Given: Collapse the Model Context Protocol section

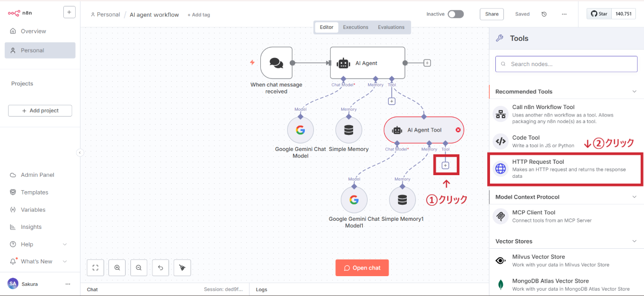Looking at the screenshot, I should pyautogui.click(x=634, y=197).
